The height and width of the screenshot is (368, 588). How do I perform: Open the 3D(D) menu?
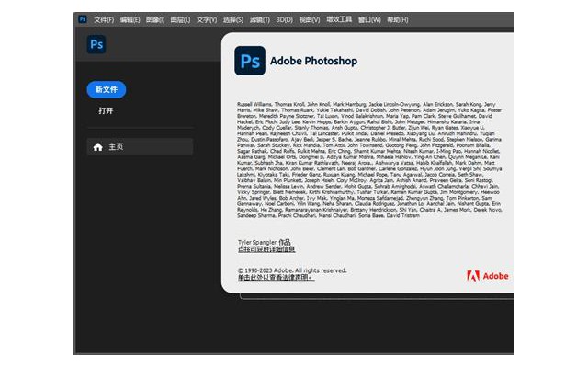[285, 20]
